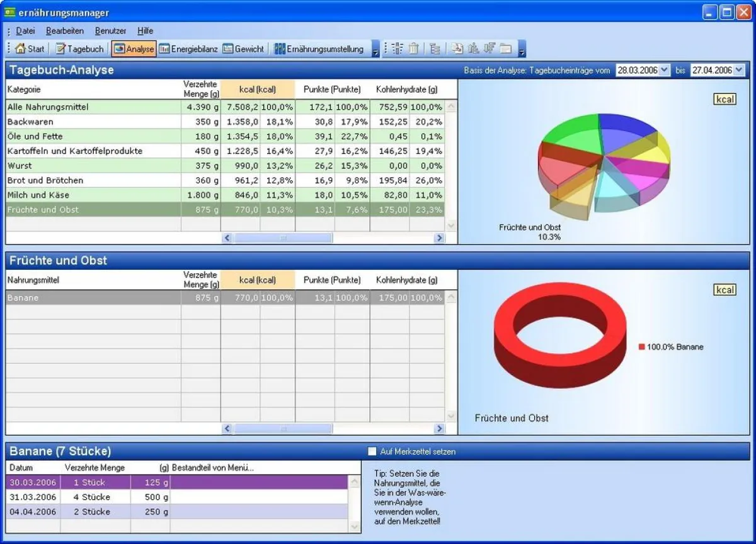Open the Benutzer menu

click(x=110, y=30)
